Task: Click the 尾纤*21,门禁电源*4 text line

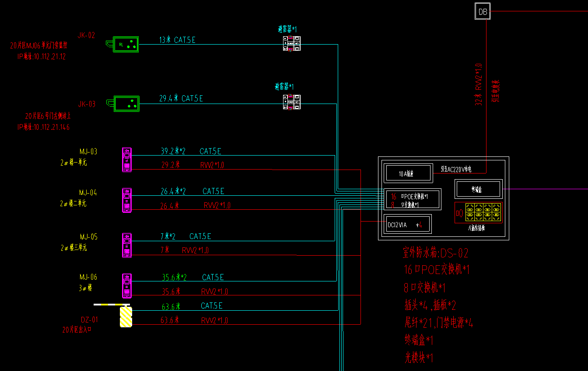Action: pos(439,323)
